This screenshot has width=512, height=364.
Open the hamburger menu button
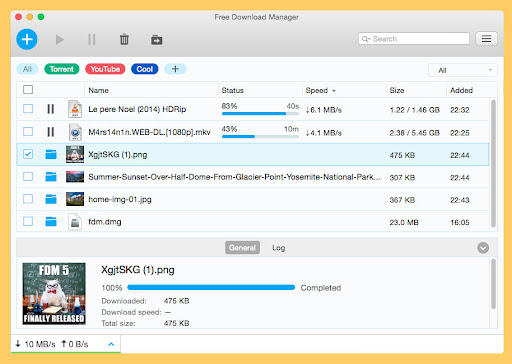pyautogui.click(x=486, y=39)
